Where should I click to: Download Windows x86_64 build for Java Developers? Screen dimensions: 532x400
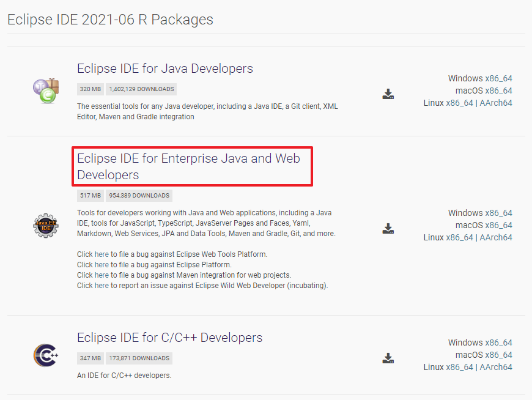pos(498,78)
